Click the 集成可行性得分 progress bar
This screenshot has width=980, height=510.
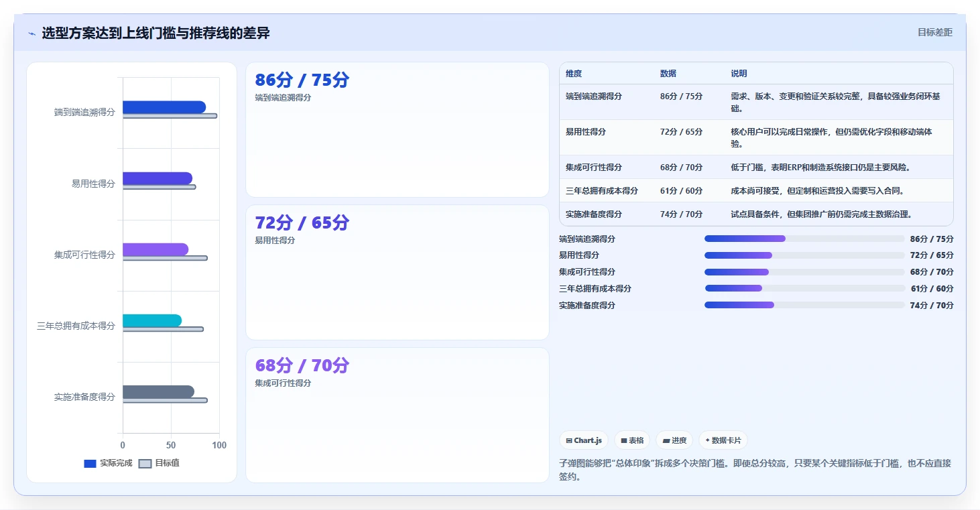pos(804,272)
